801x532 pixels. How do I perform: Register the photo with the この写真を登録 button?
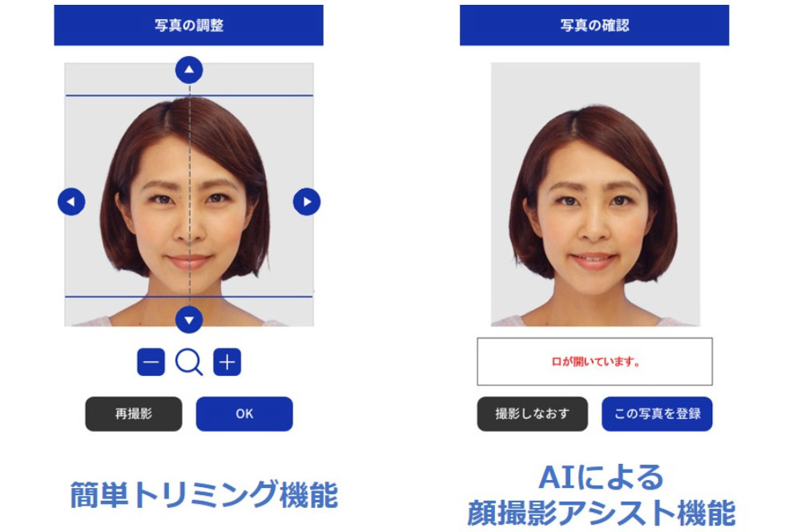click(657, 414)
